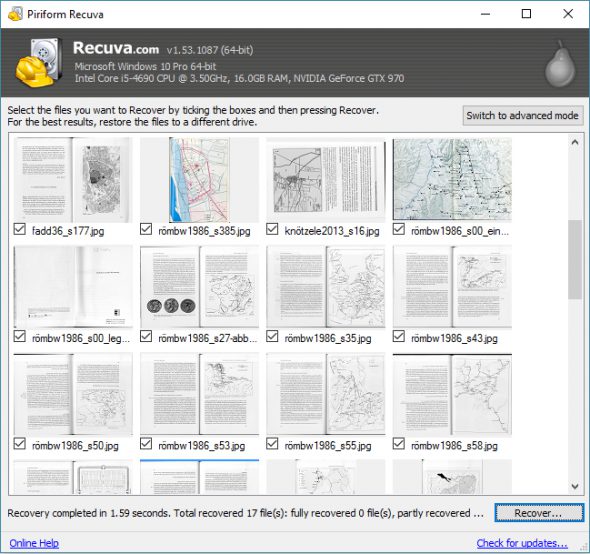Maximize the Recuva window
This screenshot has height=554, width=590.
click(526, 14)
